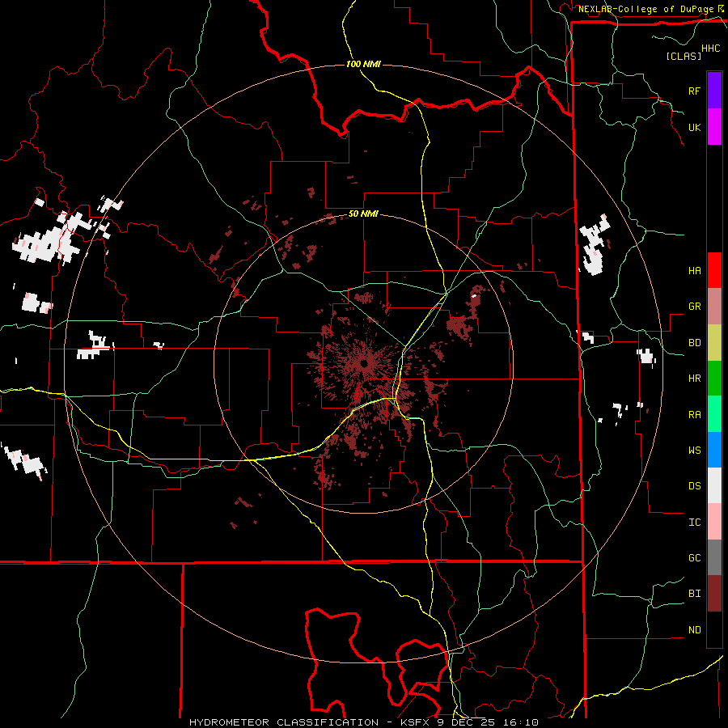
Task: Click the RF purple legend swatch
Action: point(714,90)
